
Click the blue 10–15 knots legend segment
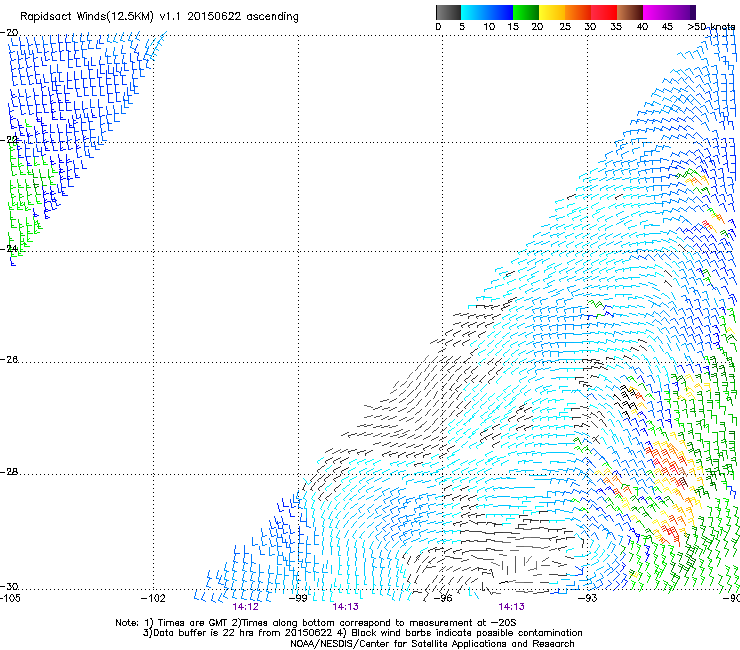coord(500,12)
